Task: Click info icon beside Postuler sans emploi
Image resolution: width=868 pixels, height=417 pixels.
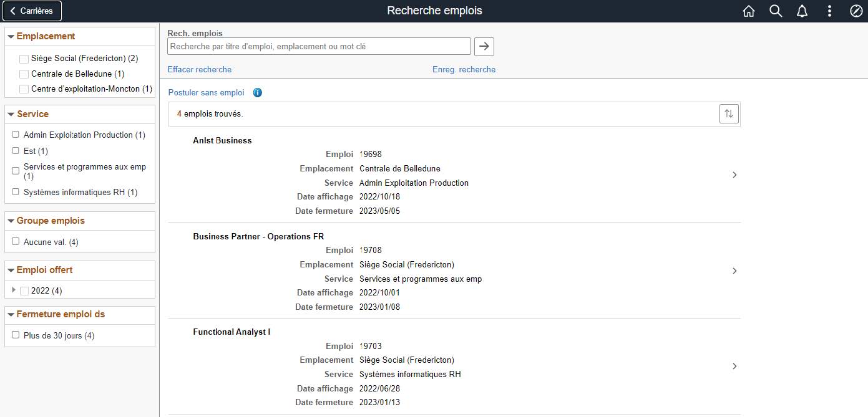Action: click(258, 93)
